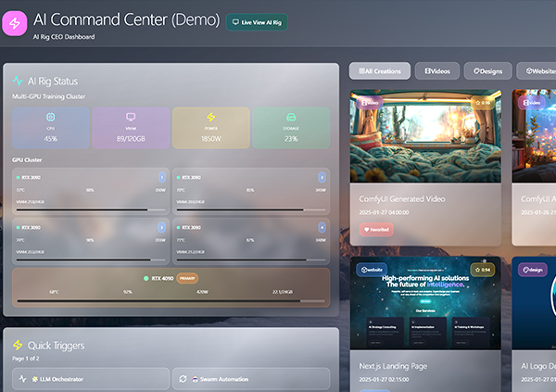Click the pink lightning bolt app logo
The image size is (556, 392).
pyautogui.click(x=16, y=22)
